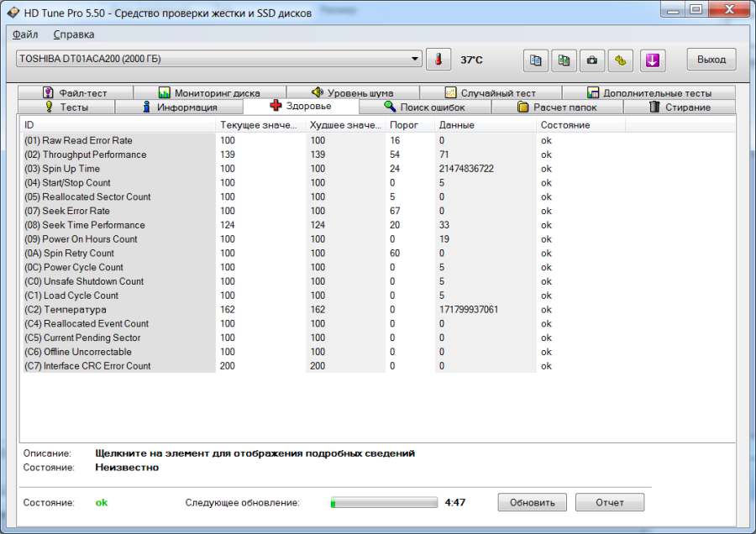Switch to the Тесты tab

(66, 107)
